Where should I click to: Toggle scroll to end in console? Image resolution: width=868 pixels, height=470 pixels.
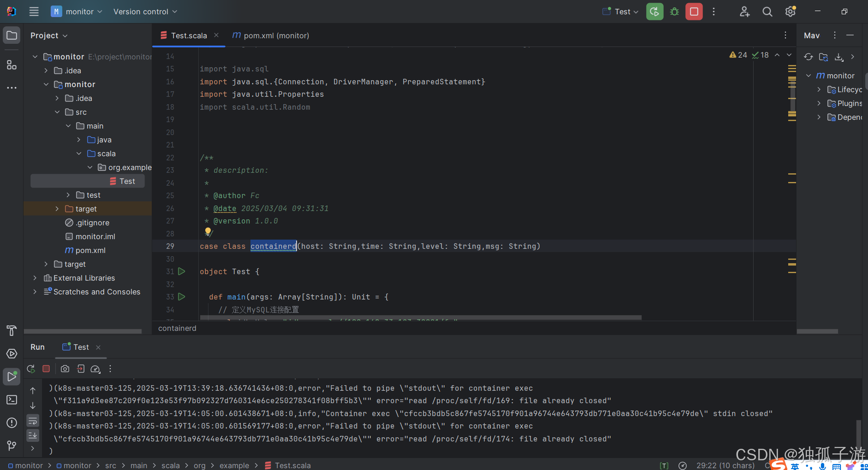pyautogui.click(x=33, y=435)
